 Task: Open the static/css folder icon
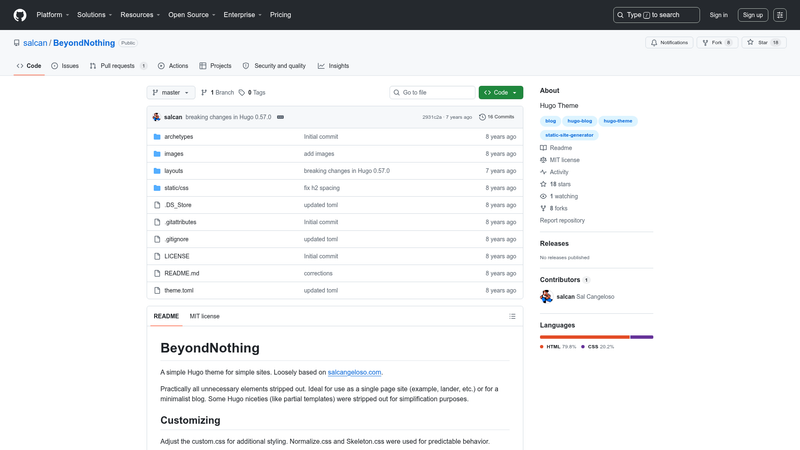[x=157, y=188]
